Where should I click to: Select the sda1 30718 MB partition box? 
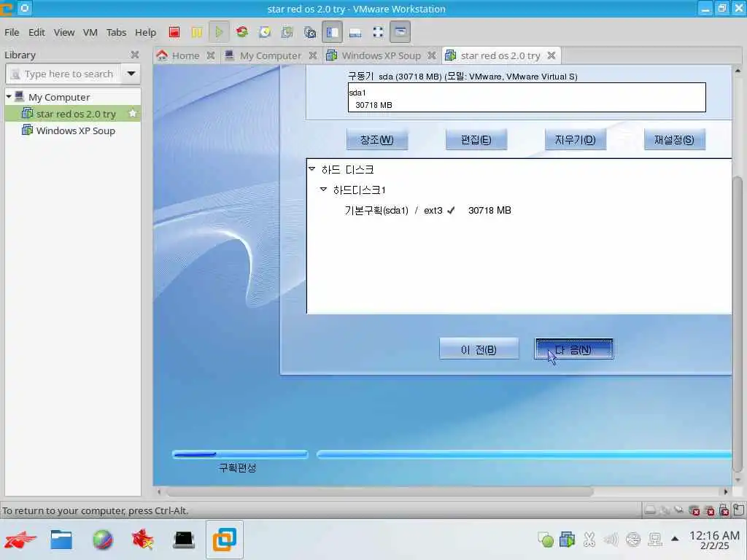point(527,98)
